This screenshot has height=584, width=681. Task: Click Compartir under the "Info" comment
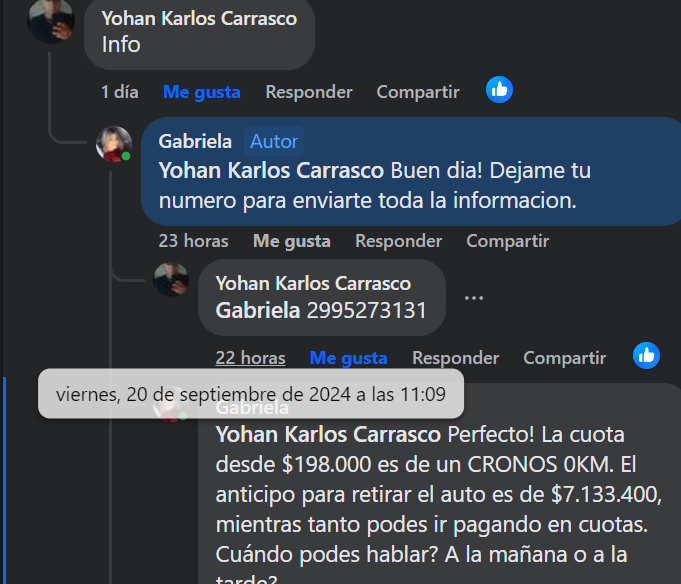click(418, 92)
